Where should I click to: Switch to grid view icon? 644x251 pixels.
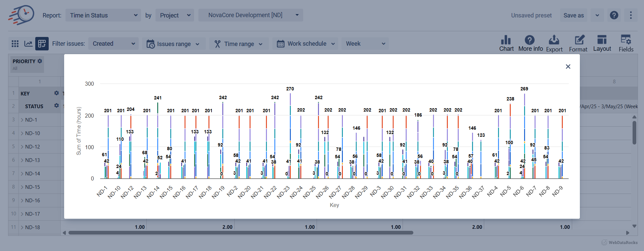pos(15,44)
